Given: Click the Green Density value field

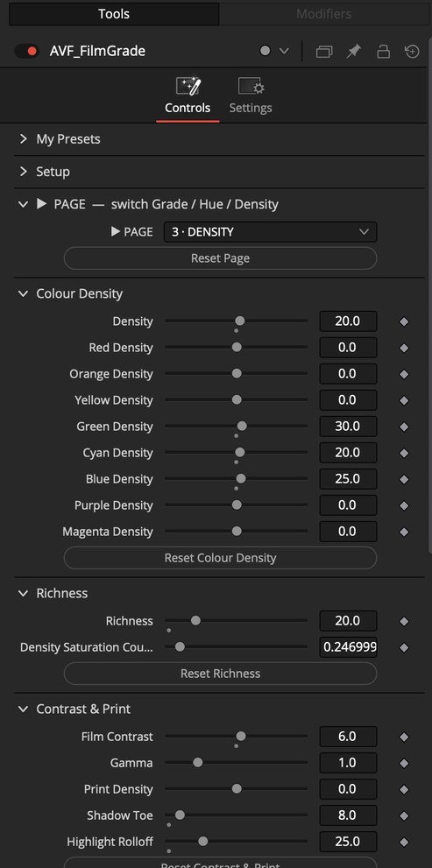Looking at the screenshot, I should pos(348,427).
